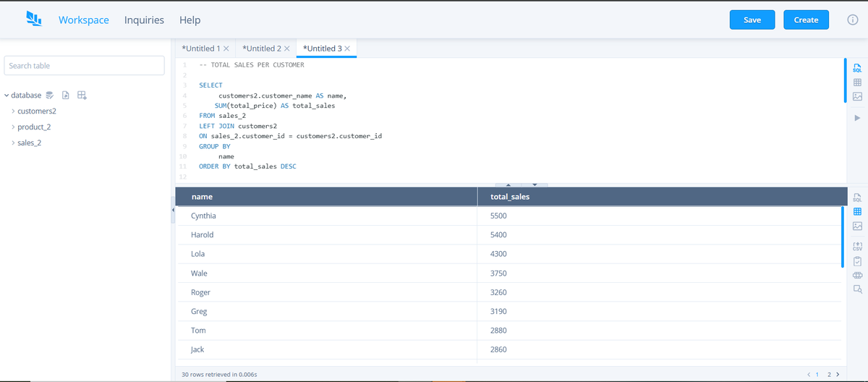Click the total_sales column header
Image resolution: width=868 pixels, height=382 pixels.
(x=662, y=197)
